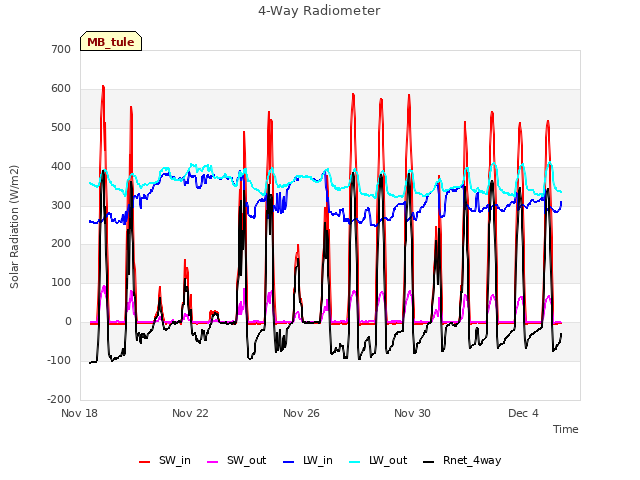This screenshot has width=640, height=480.
Task: Click the magenta SW_out legend swatch
Action: 213,462
